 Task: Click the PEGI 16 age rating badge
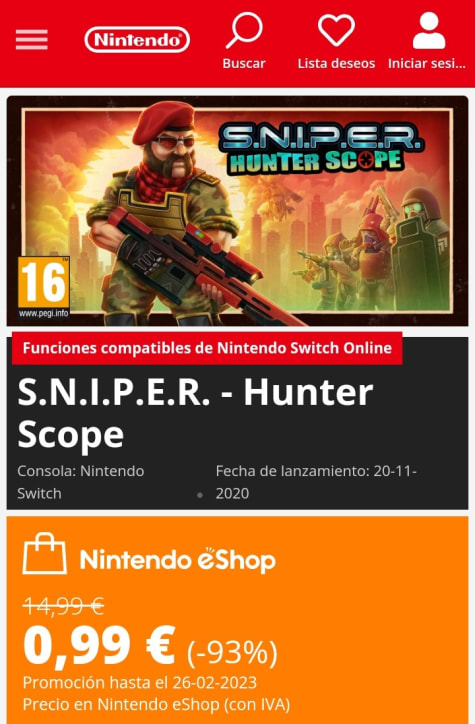(44, 287)
